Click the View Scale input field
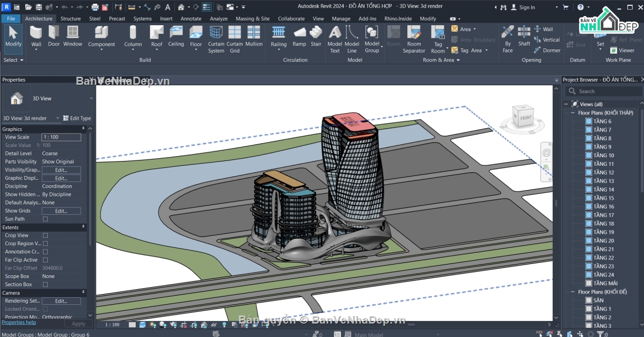The height and width of the screenshot is (337, 644). click(x=61, y=137)
